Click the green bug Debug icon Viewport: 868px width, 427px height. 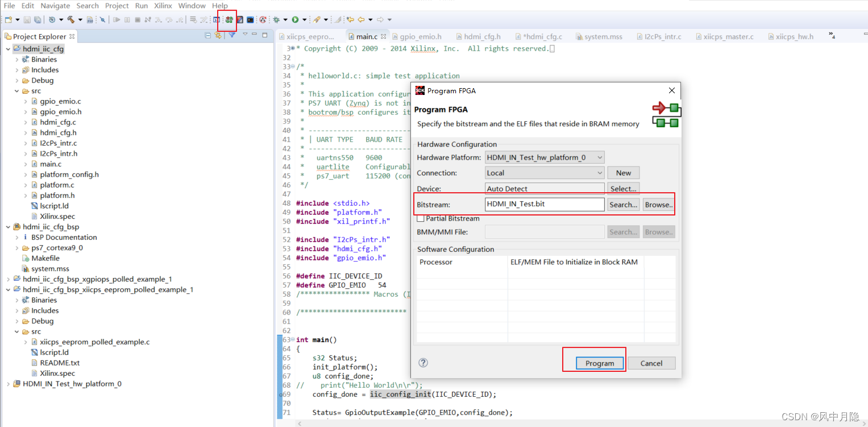pyautogui.click(x=276, y=19)
